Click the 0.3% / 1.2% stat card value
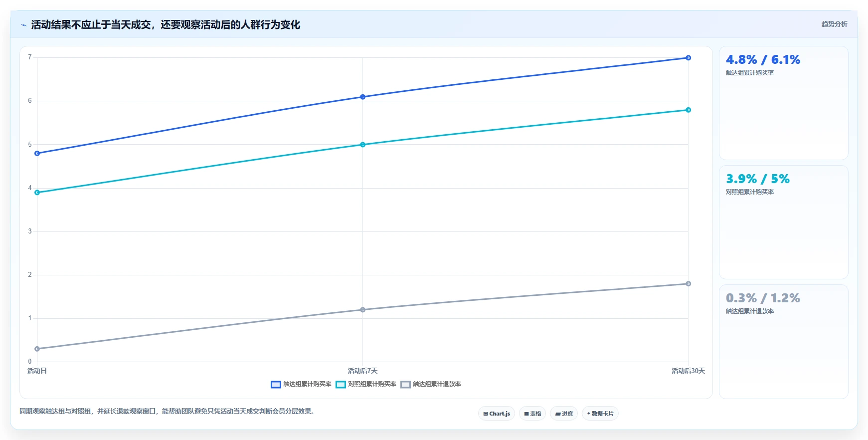Viewport: 868px width, 440px height. [x=763, y=298]
